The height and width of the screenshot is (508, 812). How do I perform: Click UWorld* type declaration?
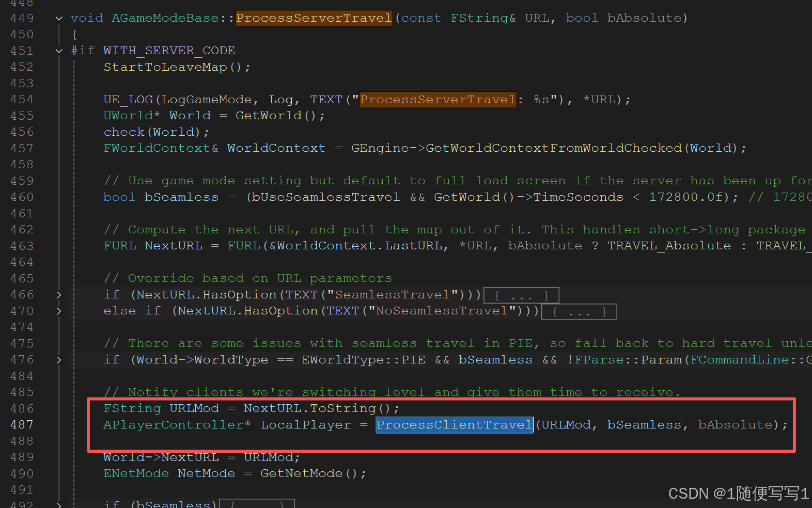[132, 116]
